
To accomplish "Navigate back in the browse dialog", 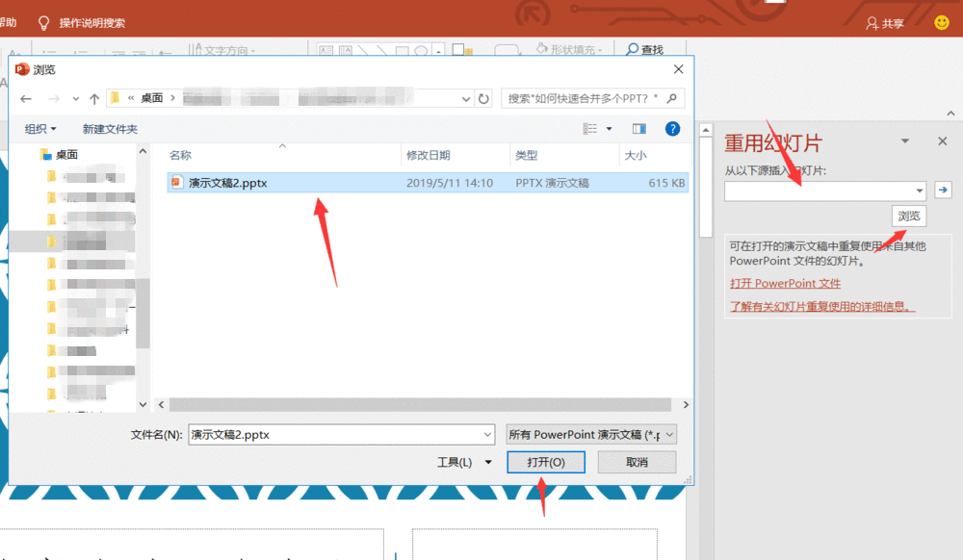I will 25,97.
